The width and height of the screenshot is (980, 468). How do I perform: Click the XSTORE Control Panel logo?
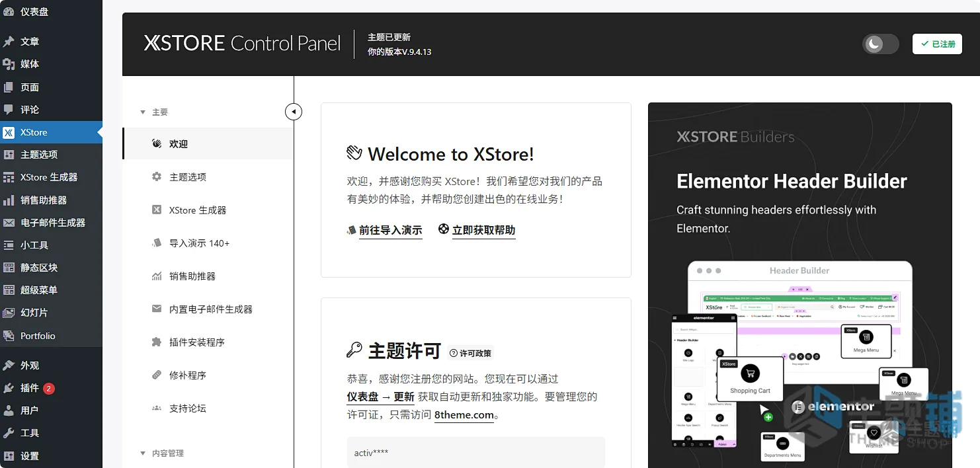pos(242,44)
